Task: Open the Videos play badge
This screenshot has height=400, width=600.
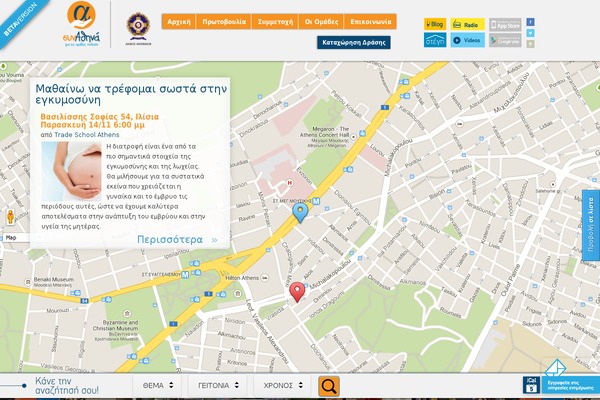Action: (x=467, y=40)
